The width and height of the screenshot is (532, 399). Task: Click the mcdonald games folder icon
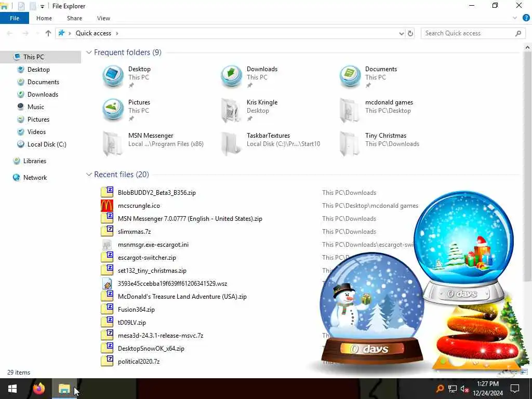[350, 110]
